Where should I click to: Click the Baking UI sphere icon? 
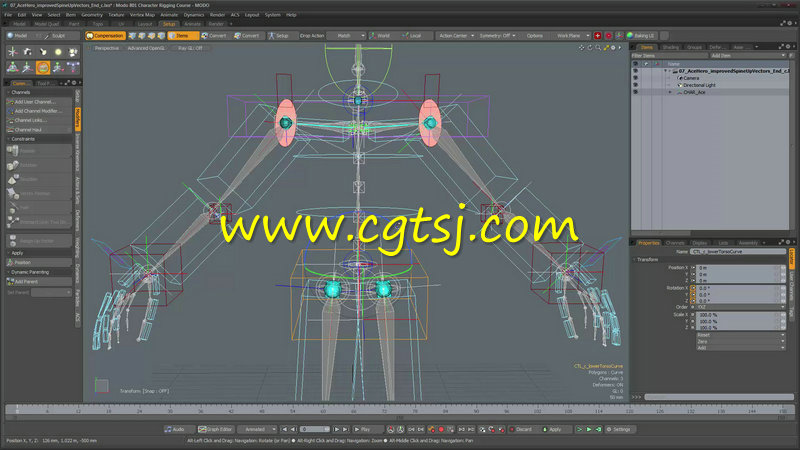tap(630, 36)
